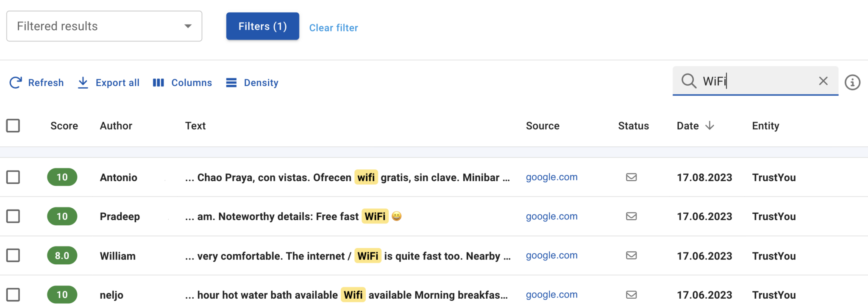Check the box for Antonio's review

(x=13, y=177)
